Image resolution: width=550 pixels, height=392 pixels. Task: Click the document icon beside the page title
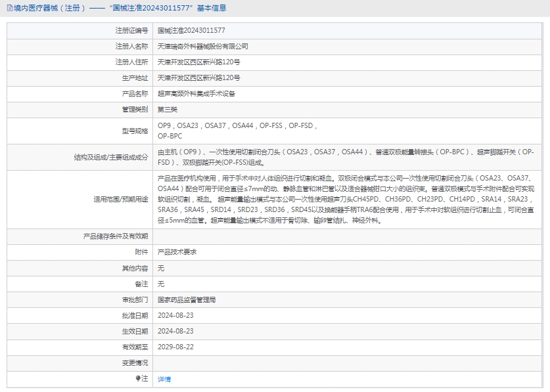point(9,8)
